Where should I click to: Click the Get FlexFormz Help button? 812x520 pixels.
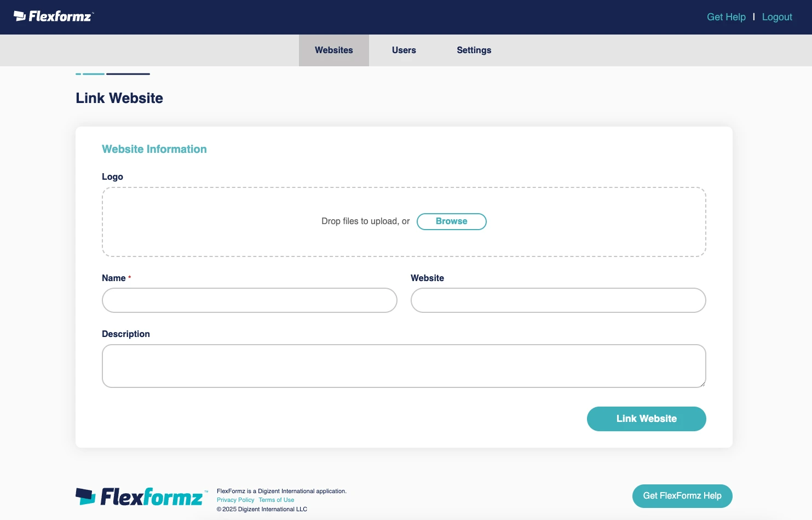682,496
